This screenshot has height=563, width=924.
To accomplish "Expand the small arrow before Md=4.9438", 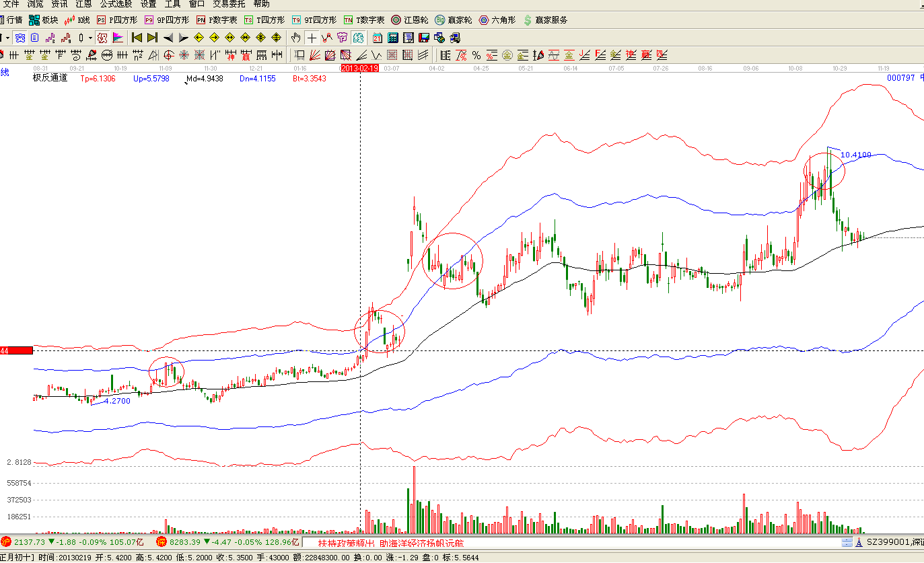I will (x=186, y=81).
